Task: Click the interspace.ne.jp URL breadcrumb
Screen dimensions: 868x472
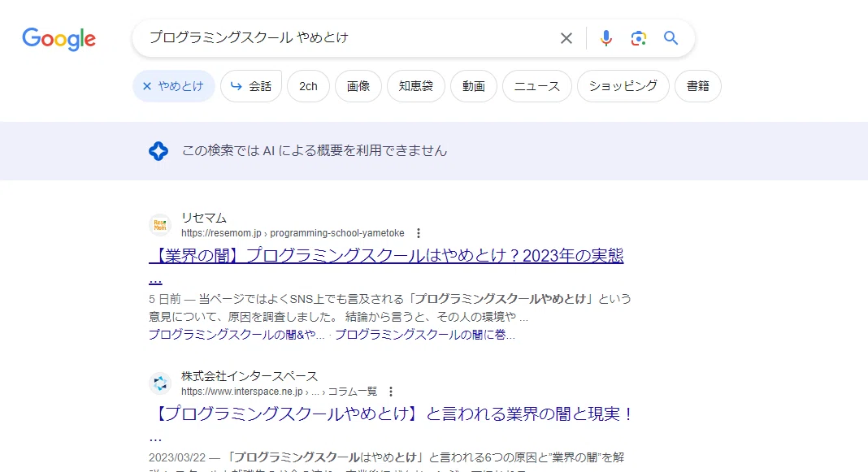Action: (x=279, y=392)
